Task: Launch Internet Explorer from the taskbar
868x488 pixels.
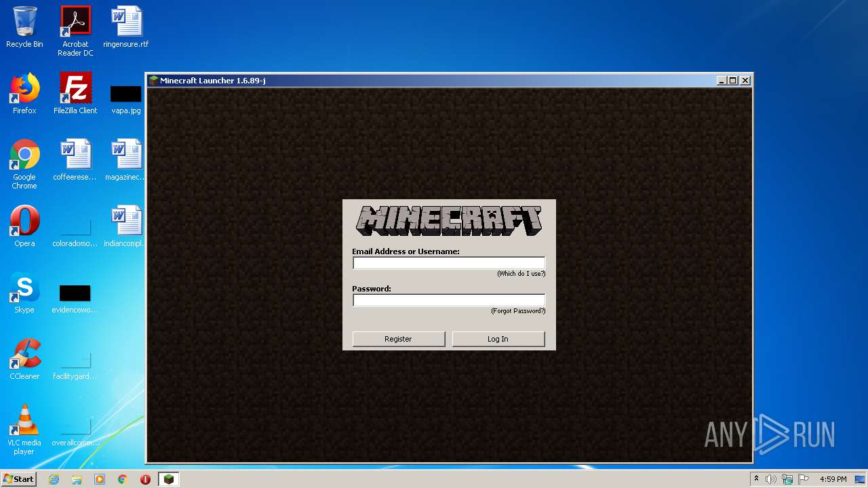Action: tap(54, 479)
